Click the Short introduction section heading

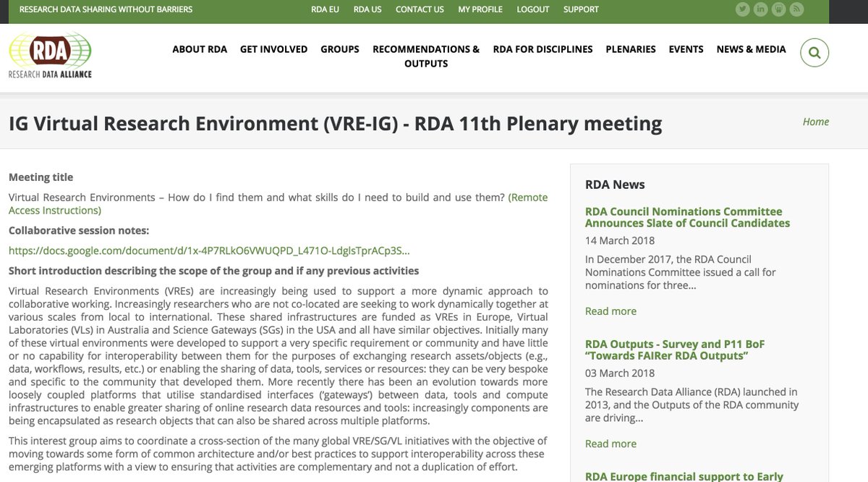[214, 271]
